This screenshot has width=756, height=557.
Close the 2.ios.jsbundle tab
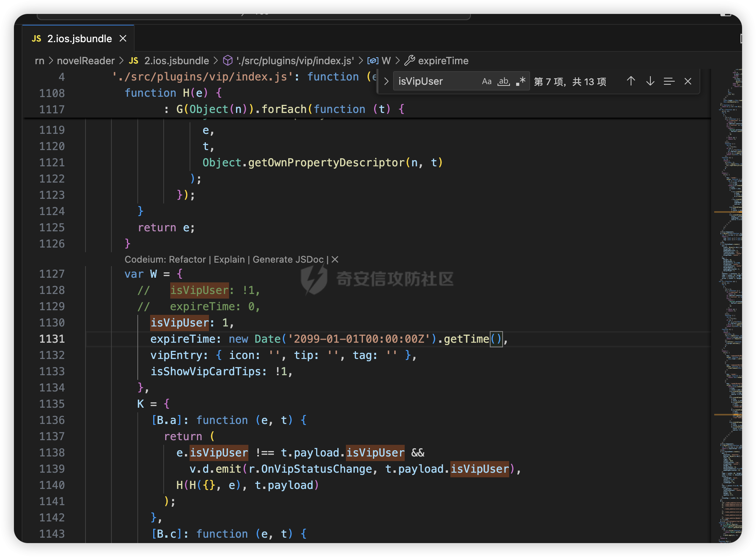123,39
